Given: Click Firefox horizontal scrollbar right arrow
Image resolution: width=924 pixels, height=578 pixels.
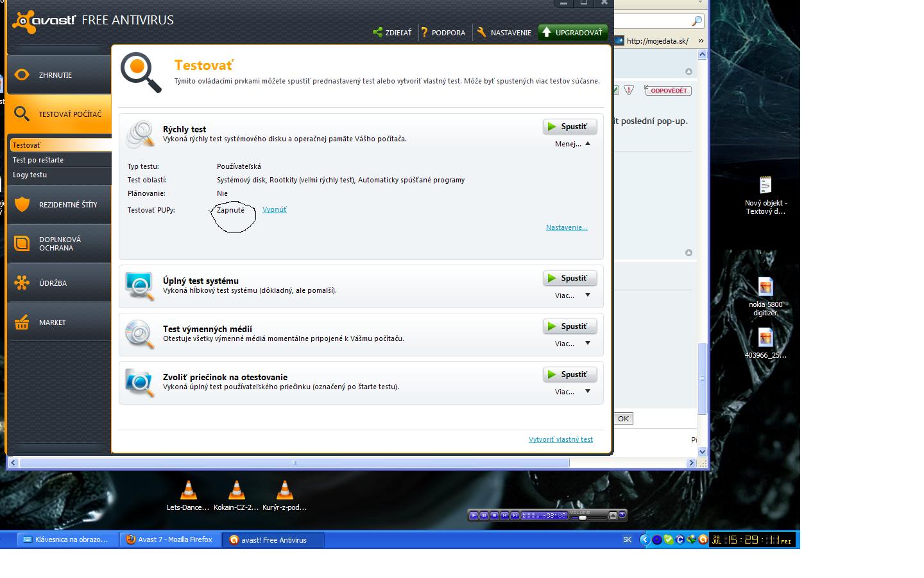Looking at the screenshot, I should click(x=691, y=462).
